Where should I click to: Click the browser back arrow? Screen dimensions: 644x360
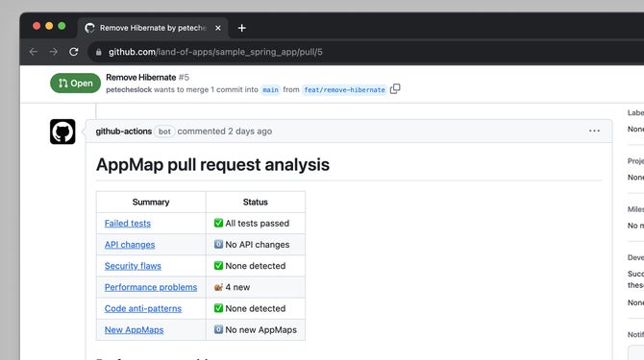pyautogui.click(x=34, y=52)
